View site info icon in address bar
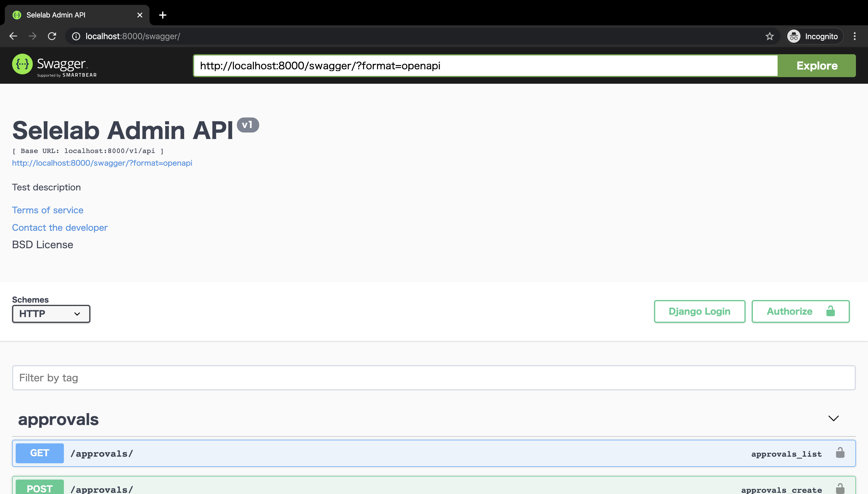Screen dimensions: 868x494 [x=76, y=36]
